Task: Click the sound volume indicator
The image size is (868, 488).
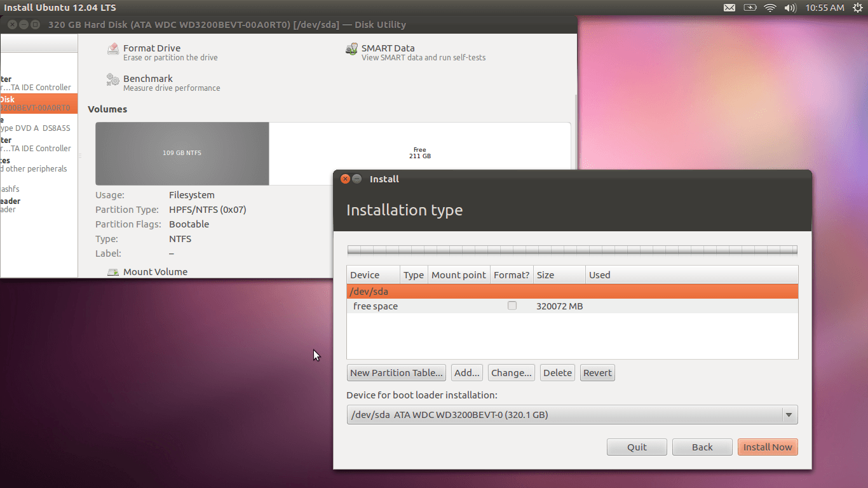Action: click(x=790, y=8)
